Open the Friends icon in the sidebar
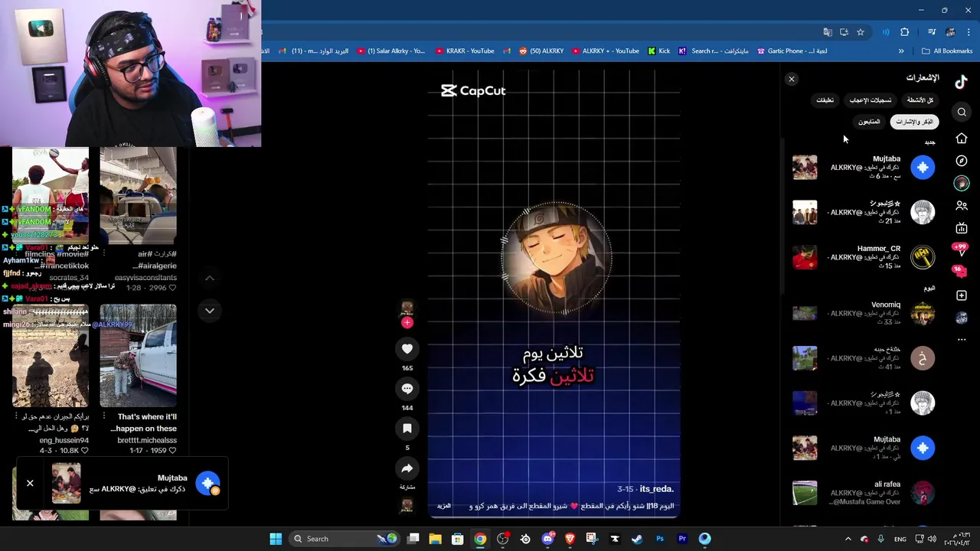Image resolution: width=980 pixels, height=551 pixels. 962,206
